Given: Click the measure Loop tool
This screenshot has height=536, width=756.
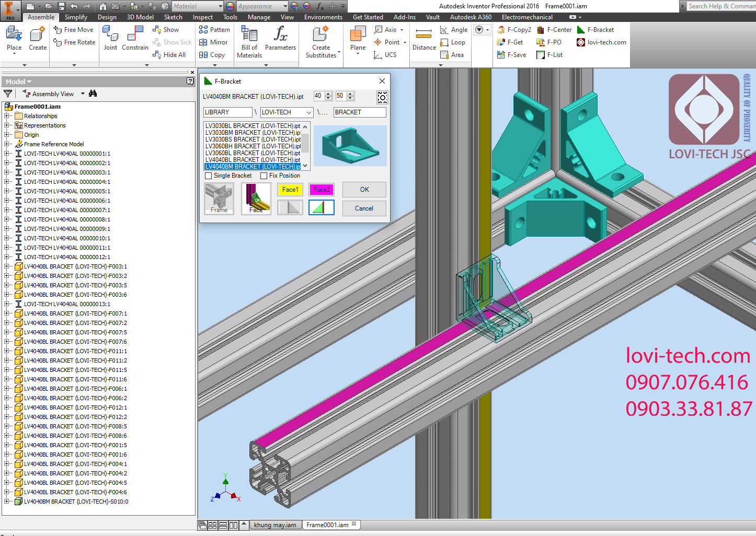Looking at the screenshot, I should [453, 42].
